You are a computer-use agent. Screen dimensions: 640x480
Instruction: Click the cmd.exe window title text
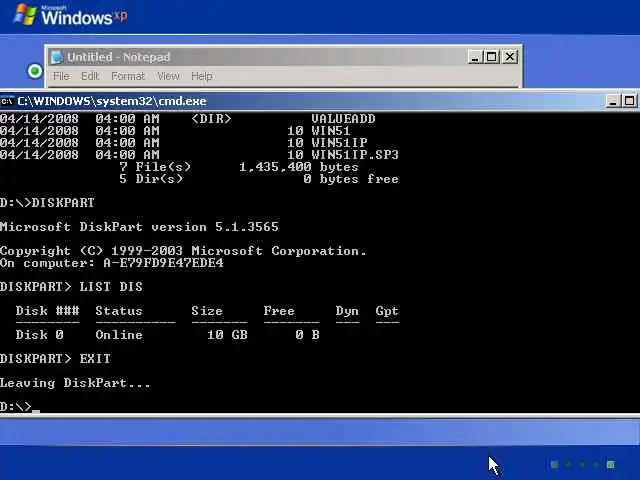[x=112, y=101]
